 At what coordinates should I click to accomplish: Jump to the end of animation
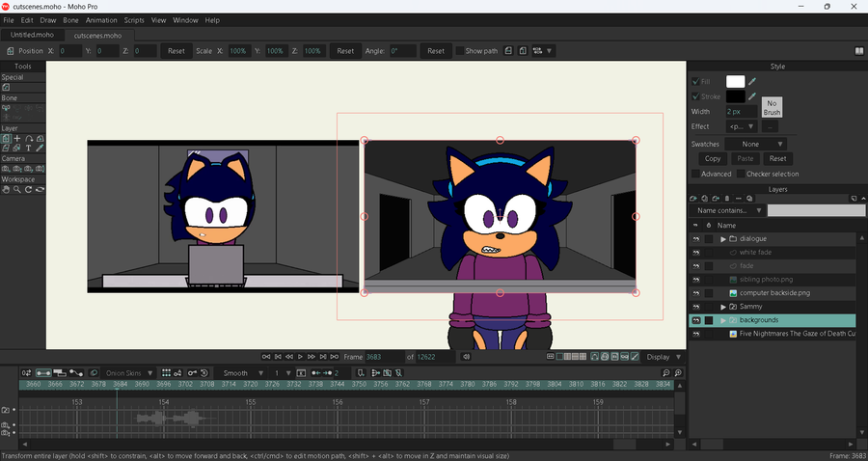pos(335,357)
